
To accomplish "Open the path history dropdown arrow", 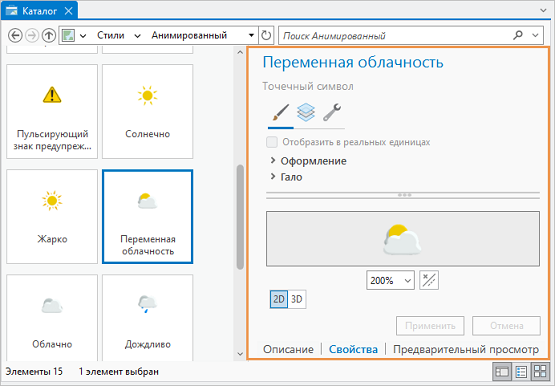I will [251, 35].
